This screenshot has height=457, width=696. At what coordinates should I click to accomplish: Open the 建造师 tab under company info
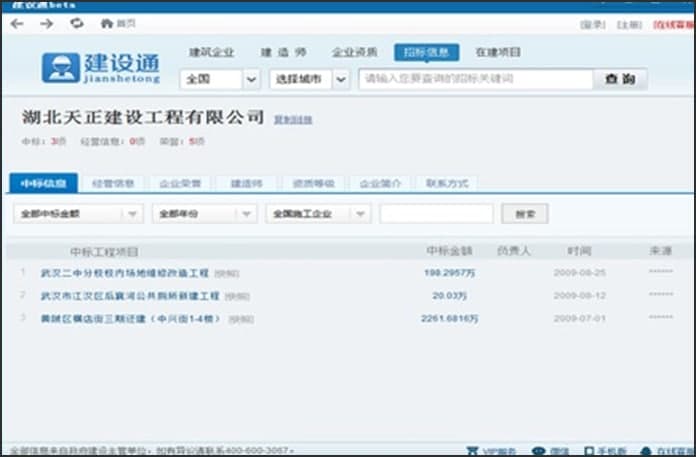coord(247,183)
